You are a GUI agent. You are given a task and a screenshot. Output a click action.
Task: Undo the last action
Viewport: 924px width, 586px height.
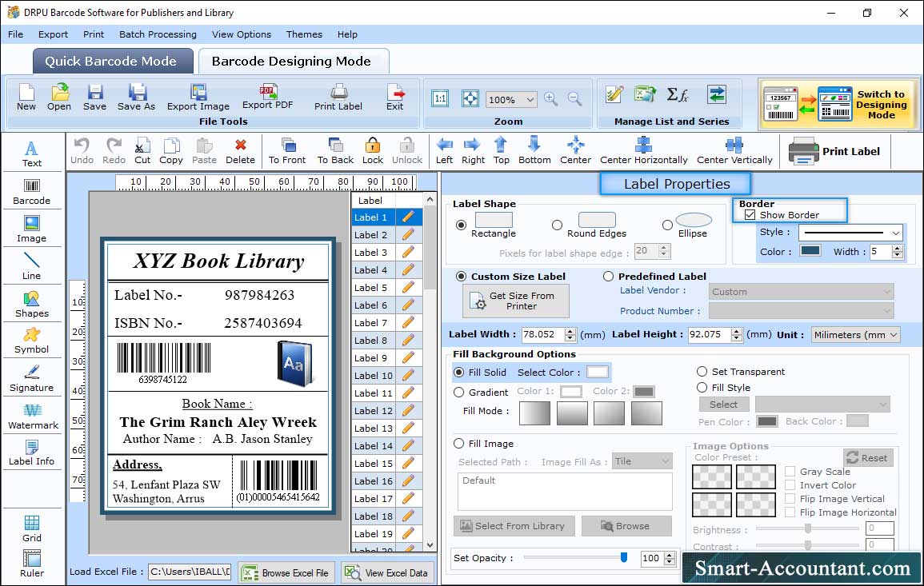[x=82, y=151]
